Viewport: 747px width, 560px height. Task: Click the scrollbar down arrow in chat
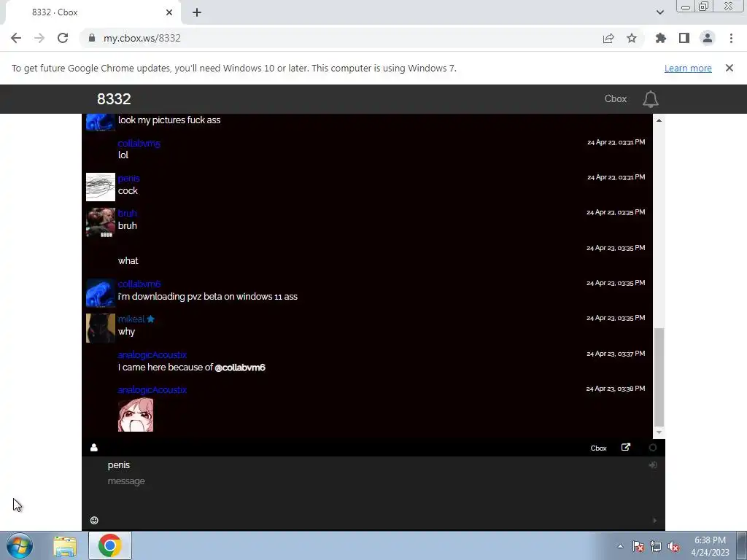[x=659, y=432]
